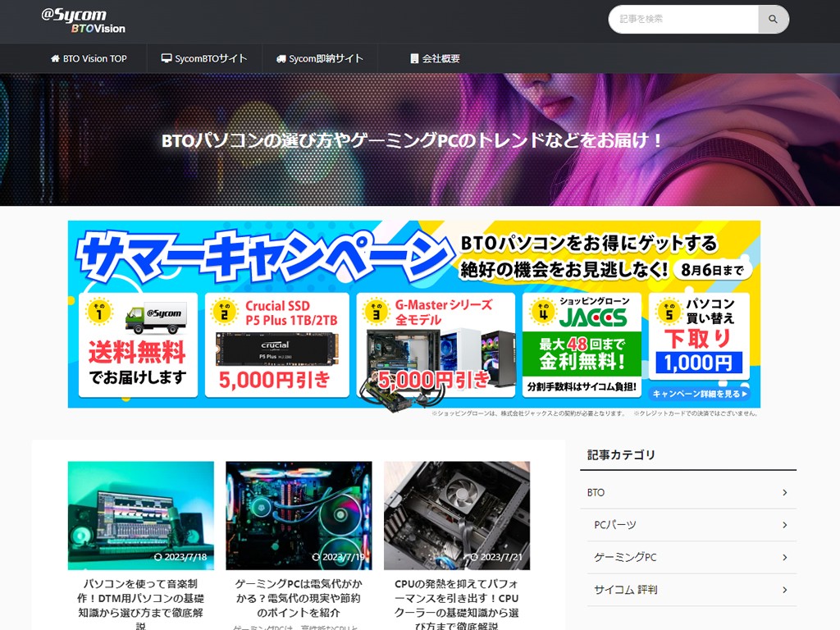Click the chevron on the PCパーツ row
This screenshot has height=630, width=840.
click(x=785, y=525)
